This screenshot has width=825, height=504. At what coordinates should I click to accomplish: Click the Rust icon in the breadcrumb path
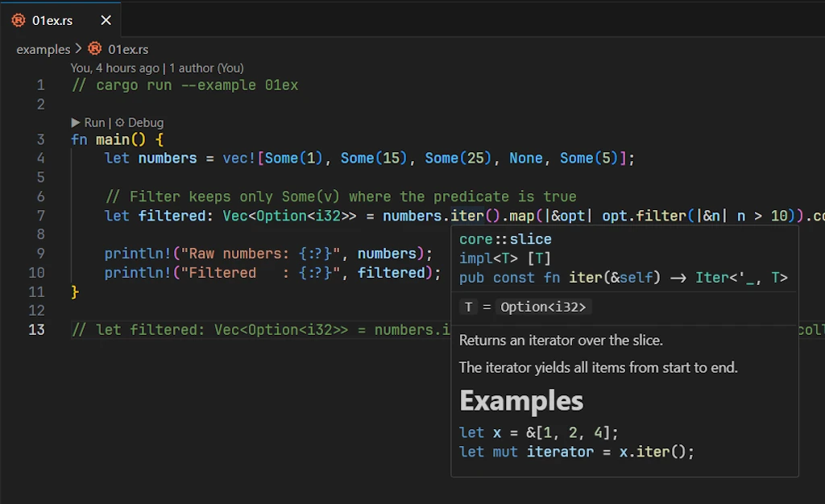(x=95, y=49)
